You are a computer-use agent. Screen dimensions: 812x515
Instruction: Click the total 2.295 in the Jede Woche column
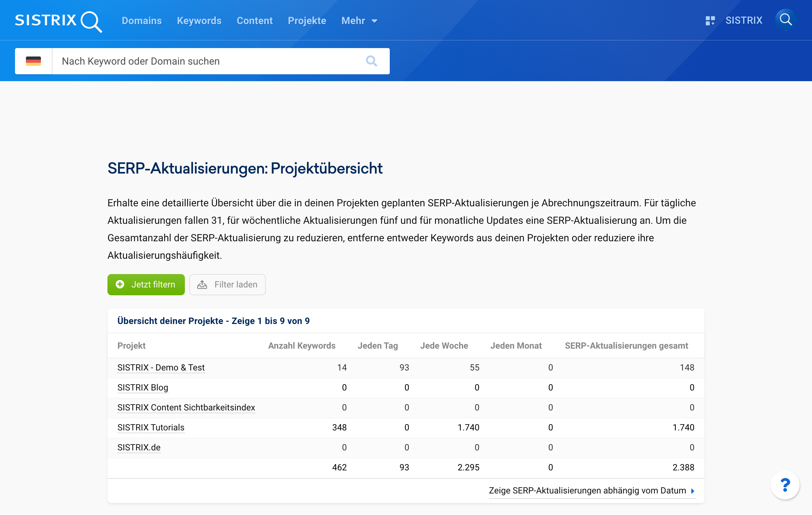468,468
